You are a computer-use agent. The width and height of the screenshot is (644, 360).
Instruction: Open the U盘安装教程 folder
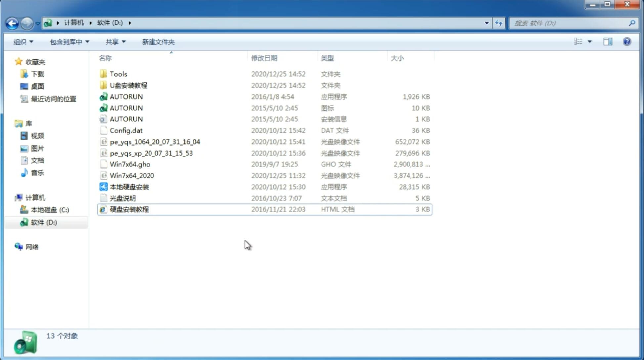coord(128,85)
